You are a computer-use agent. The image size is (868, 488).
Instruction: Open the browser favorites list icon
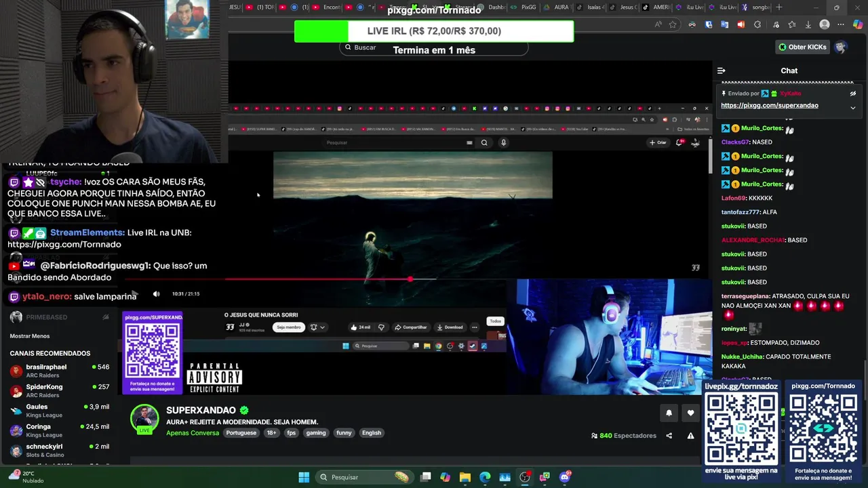click(x=791, y=24)
